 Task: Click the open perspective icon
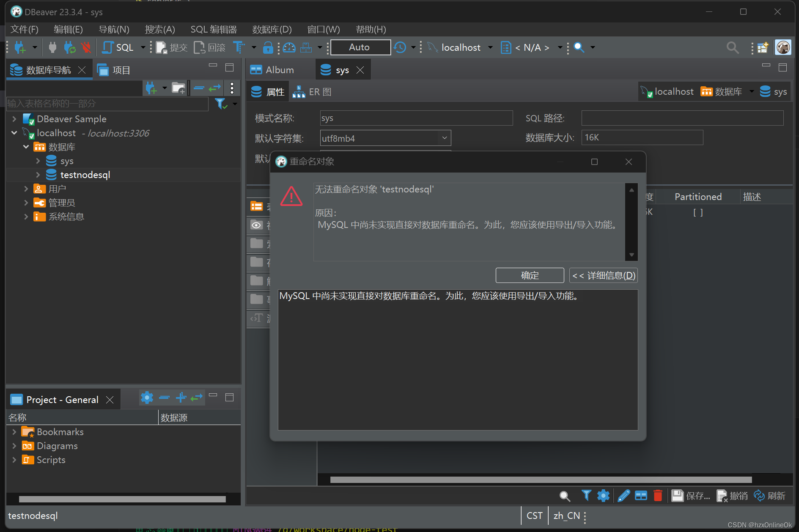point(763,47)
